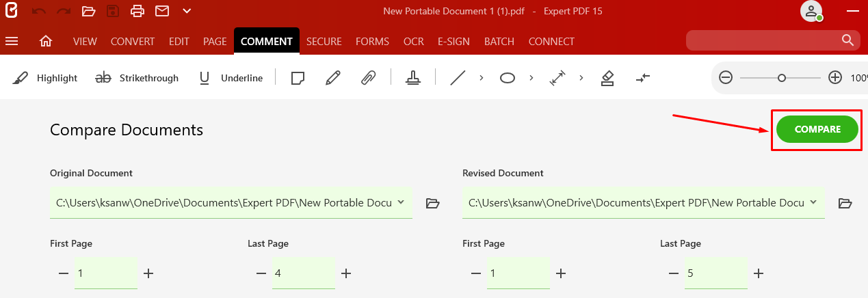
Task: Switch to the PAGE tab
Action: click(215, 41)
